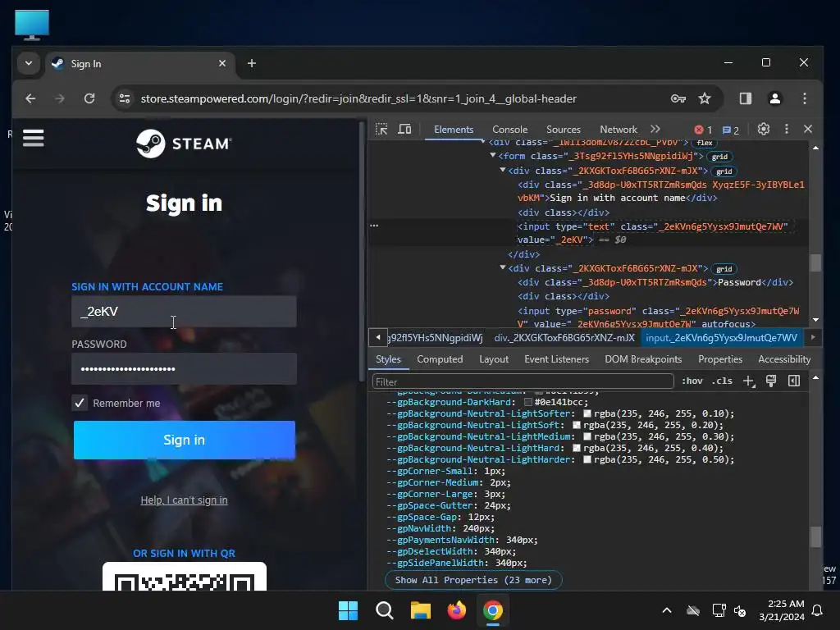Toggle device toolbar in DevTools
The image size is (840, 630).
coord(404,129)
